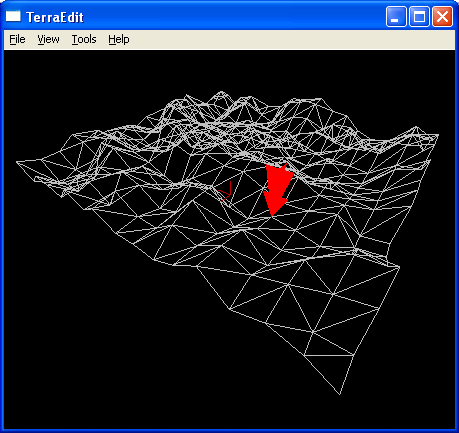Pick the nearest bottom corner vertex of terrain
The image size is (459, 433).
pyautogui.click(x=340, y=394)
